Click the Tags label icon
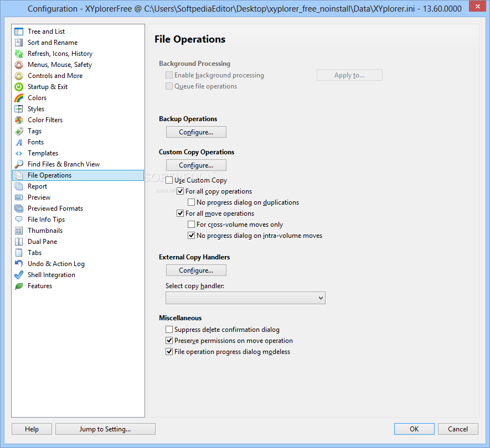This screenshot has height=448, width=490. pyautogui.click(x=19, y=131)
